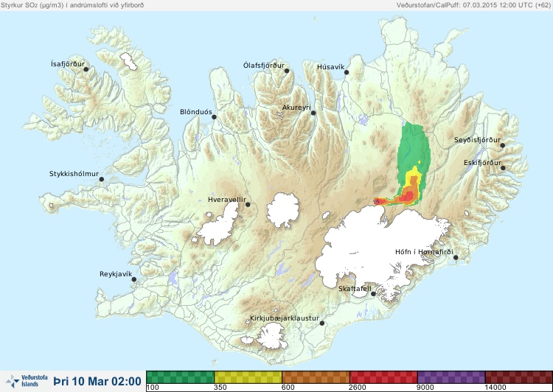
Task: Click the Reykjavík city marker dot
Action: [x=134, y=279]
